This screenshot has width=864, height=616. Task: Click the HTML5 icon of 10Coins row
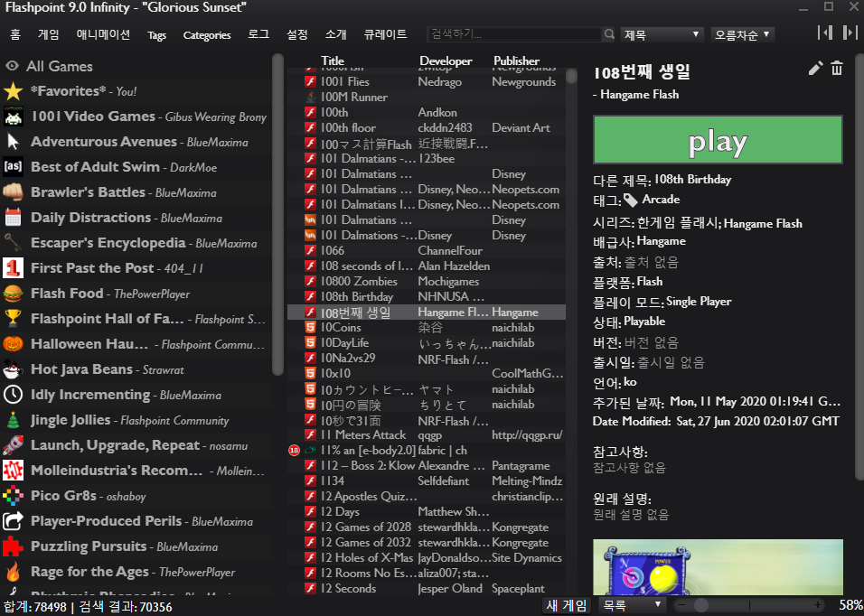(x=311, y=328)
